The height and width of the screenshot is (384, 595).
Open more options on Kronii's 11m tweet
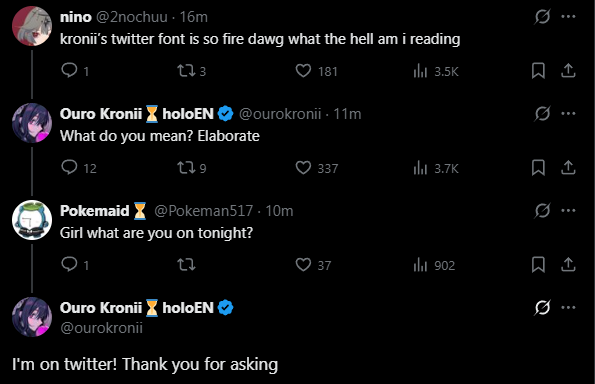point(568,113)
